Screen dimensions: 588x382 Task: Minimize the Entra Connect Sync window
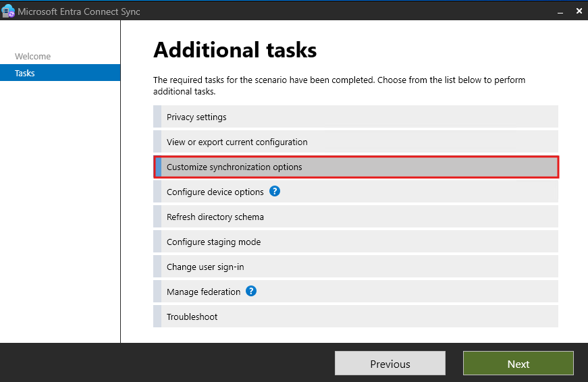[560, 11]
